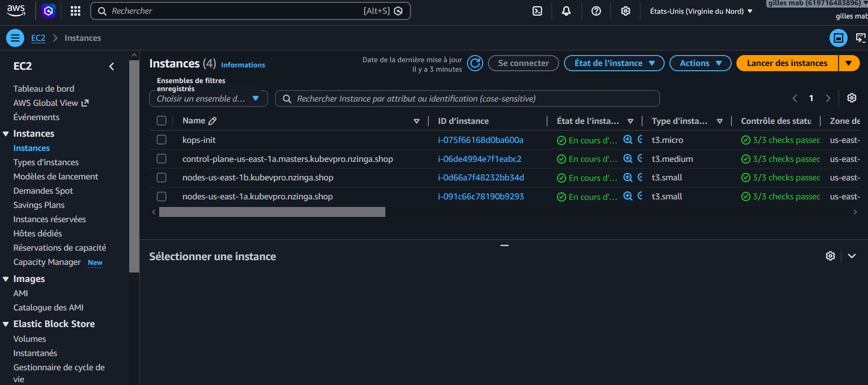
Task: Open the console settings gear in top bar
Action: click(626, 11)
